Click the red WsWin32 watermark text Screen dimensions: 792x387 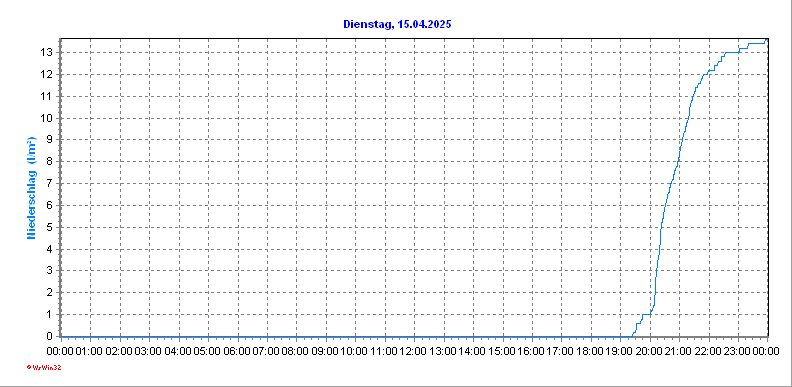43,368
